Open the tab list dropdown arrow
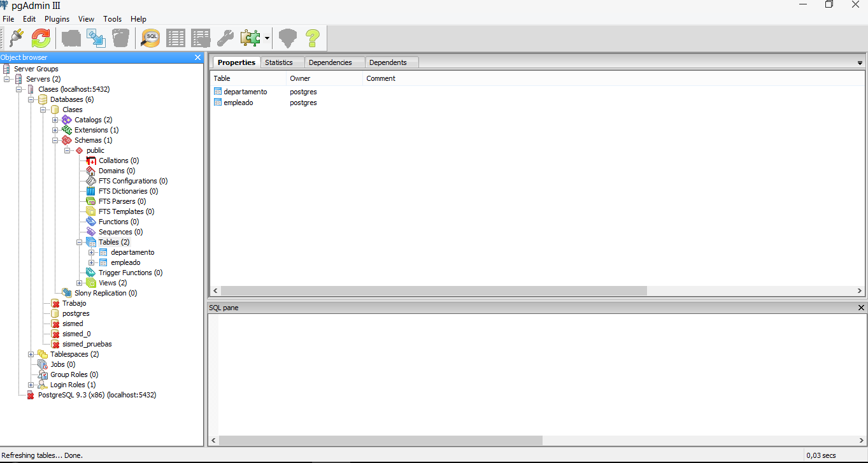The image size is (868, 463). click(x=860, y=63)
